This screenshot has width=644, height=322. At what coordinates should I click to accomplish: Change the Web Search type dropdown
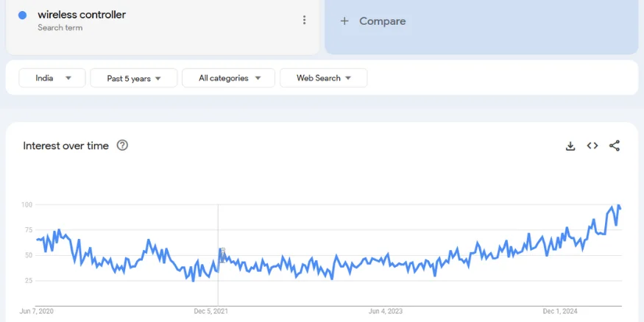tap(323, 78)
